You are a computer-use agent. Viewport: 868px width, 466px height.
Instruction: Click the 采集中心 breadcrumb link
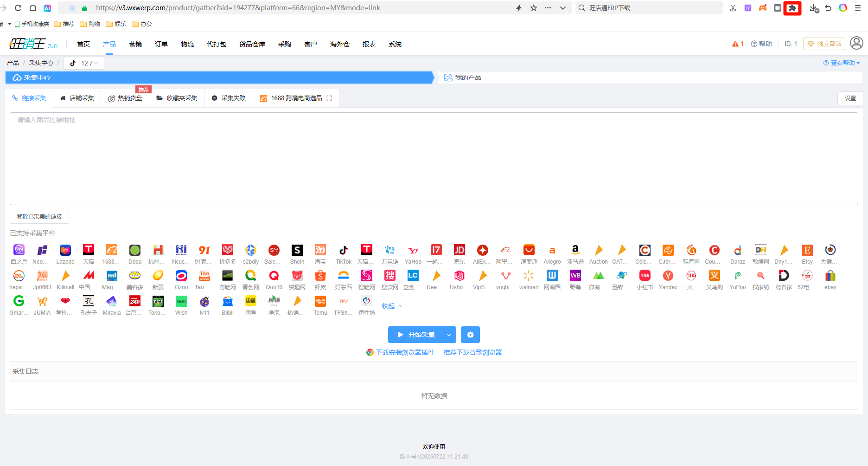pyautogui.click(x=41, y=63)
